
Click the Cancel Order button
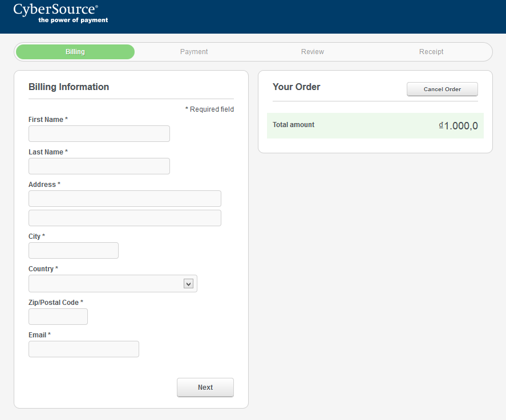coord(442,89)
